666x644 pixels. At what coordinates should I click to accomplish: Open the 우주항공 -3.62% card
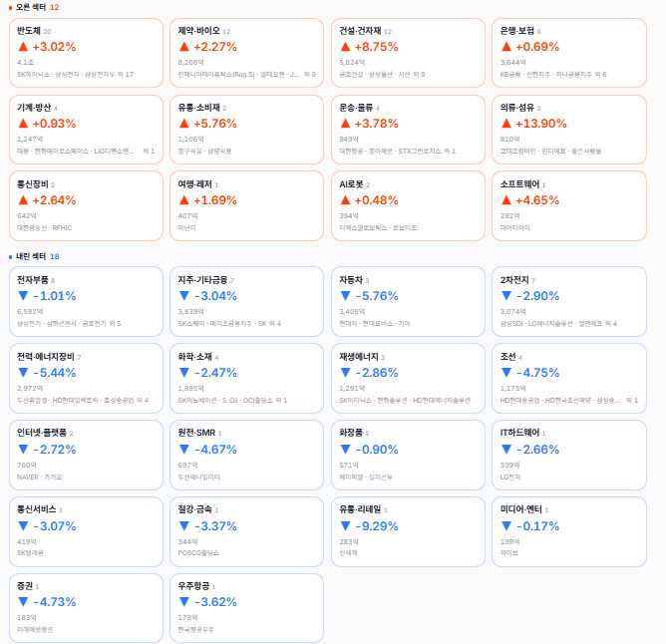point(247,608)
